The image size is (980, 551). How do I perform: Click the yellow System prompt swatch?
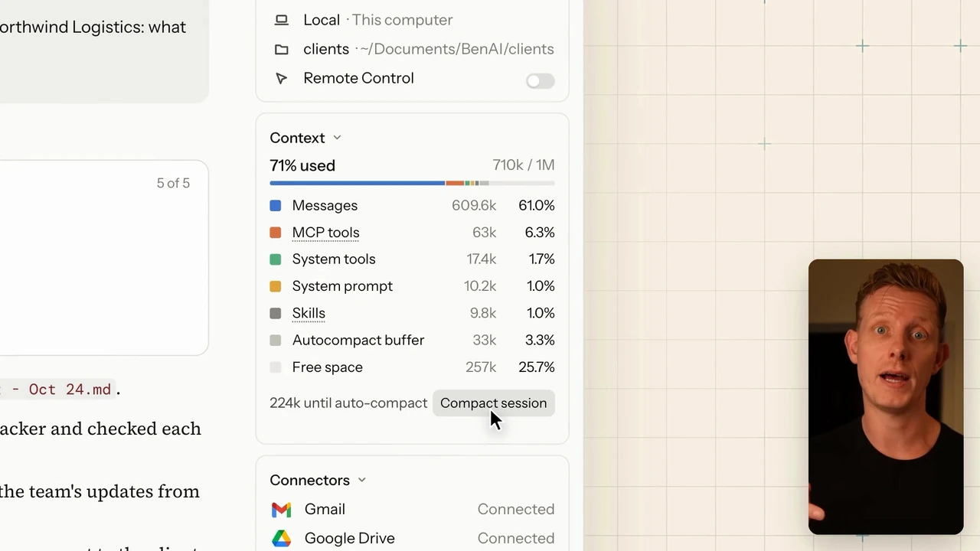(x=276, y=286)
